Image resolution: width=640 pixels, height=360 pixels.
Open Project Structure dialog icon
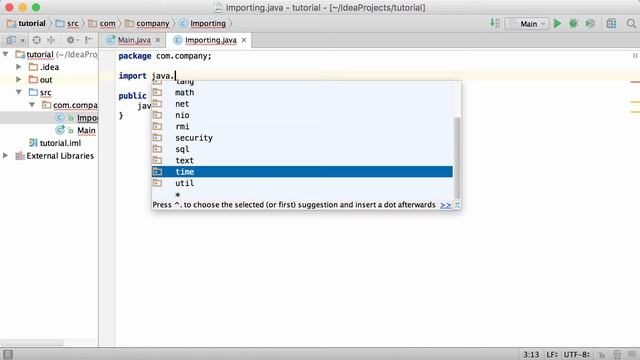pyautogui.click(x=611, y=24)
